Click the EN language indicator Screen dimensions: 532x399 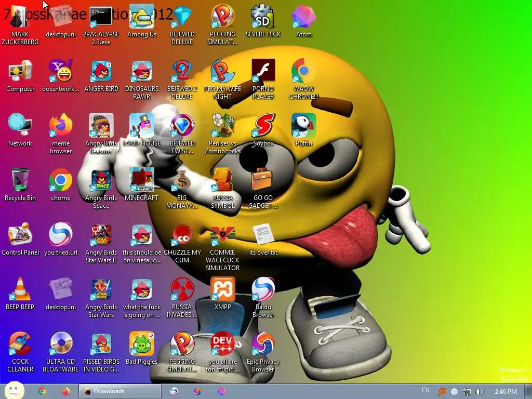click(425, 390)
